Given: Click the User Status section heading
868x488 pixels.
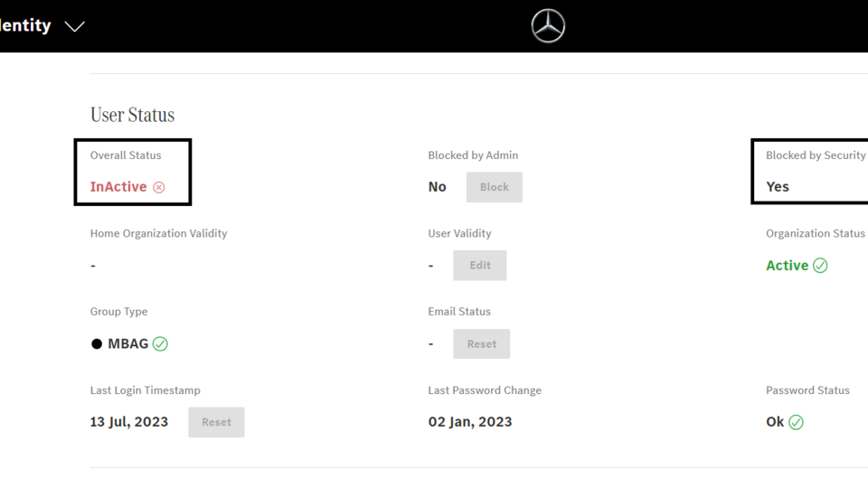Looking at the screenshot, I should 132,115.
